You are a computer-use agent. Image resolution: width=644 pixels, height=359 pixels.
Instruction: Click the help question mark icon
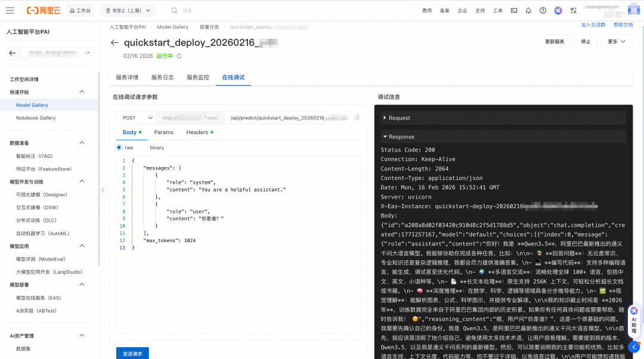543,10
